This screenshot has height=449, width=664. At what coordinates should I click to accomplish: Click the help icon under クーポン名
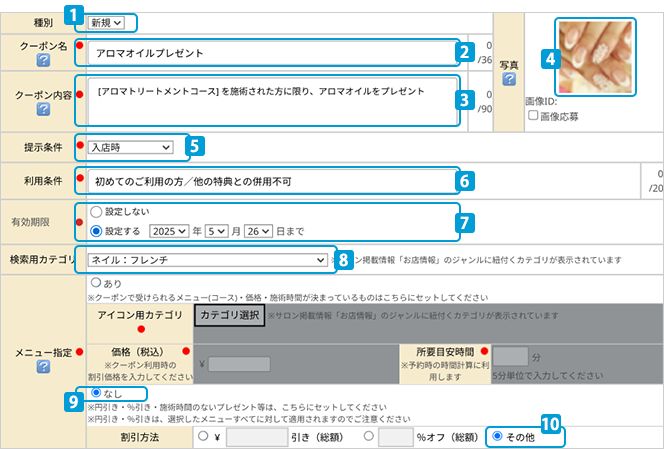[x=43, y=61]
